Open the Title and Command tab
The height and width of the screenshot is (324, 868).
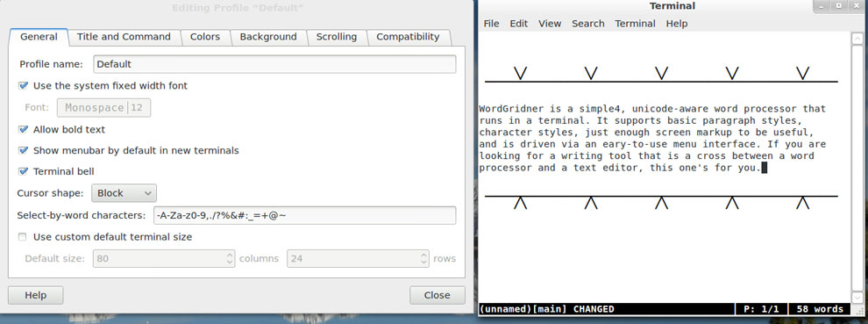pos(124,37)
